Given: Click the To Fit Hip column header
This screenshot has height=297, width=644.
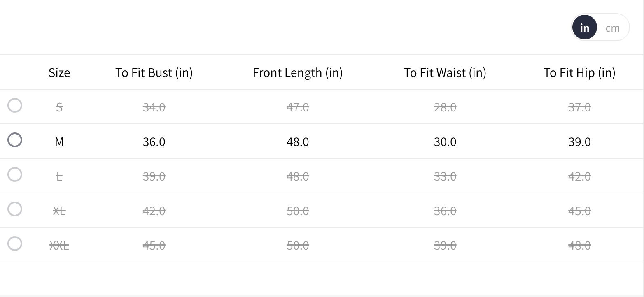Looking at the screenshot, I should pos(579,73).
